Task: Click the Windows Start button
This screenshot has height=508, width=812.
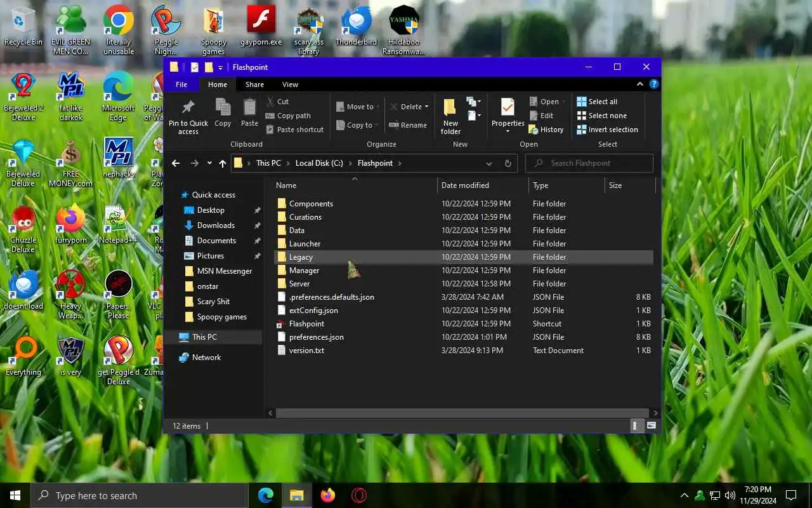Action: pos(15,495)
